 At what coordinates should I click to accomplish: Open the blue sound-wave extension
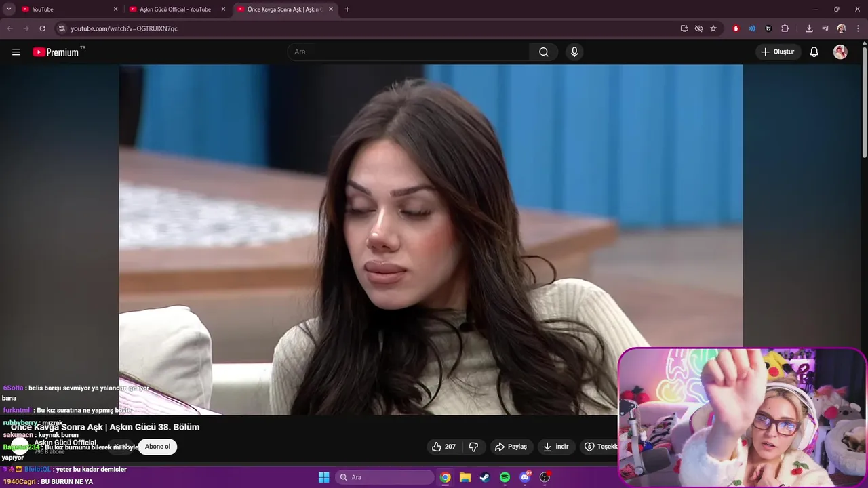click(x=752, y=28)
